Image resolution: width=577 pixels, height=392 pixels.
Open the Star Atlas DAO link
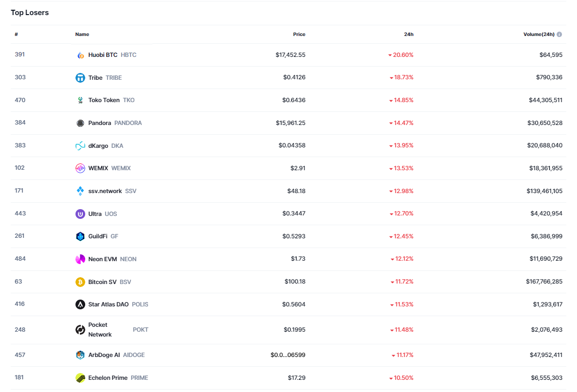109,304
